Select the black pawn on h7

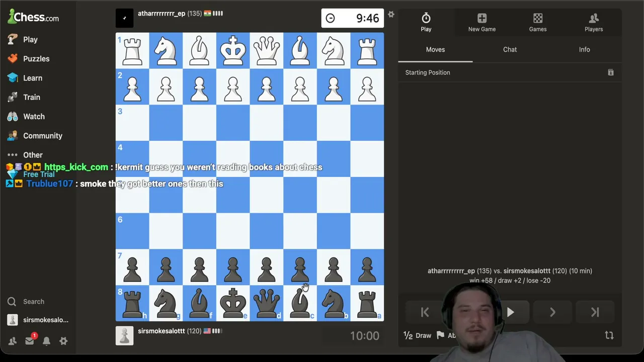point(132,267)
